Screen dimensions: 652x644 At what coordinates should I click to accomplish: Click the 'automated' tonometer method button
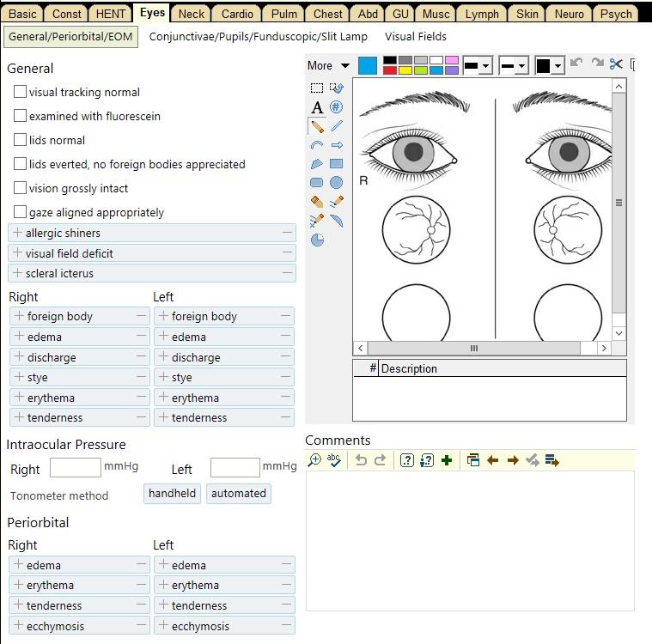click(x=238, y=494)
